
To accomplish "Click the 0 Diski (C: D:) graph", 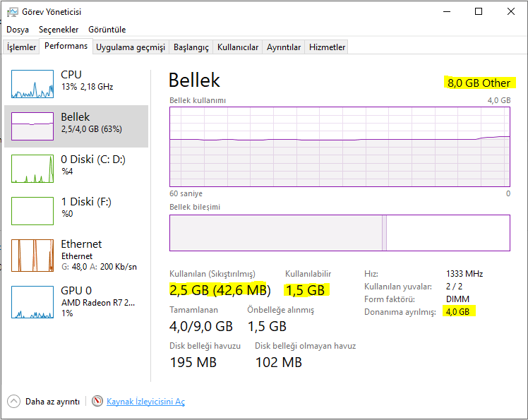I will point(32,169).
